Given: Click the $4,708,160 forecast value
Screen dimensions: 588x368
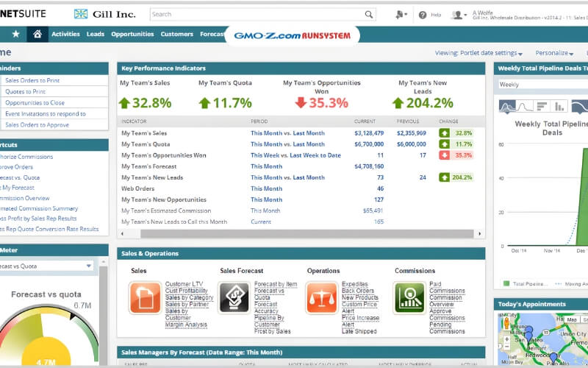Looking at the screenshot, I should (x=369, y=166).
